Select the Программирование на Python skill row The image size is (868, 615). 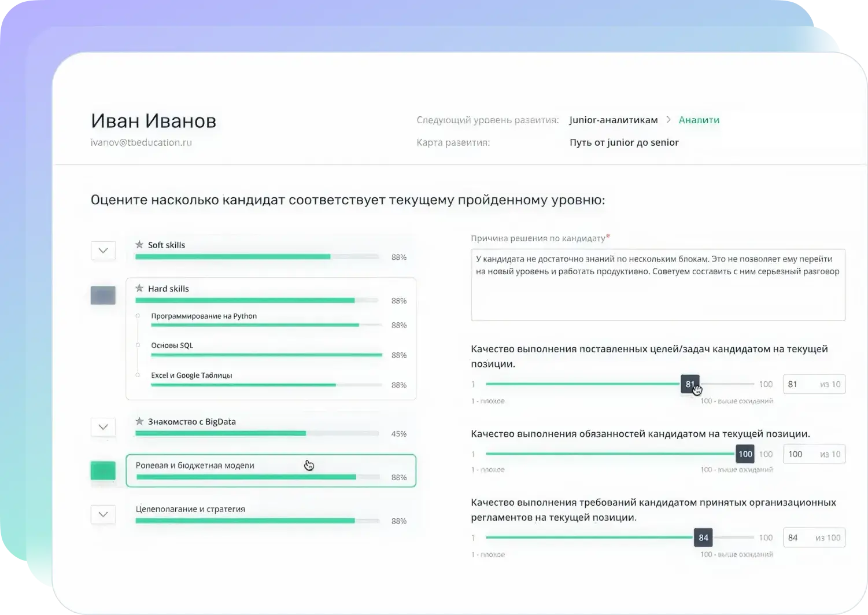pyautogui.click(x=272, y=321)
